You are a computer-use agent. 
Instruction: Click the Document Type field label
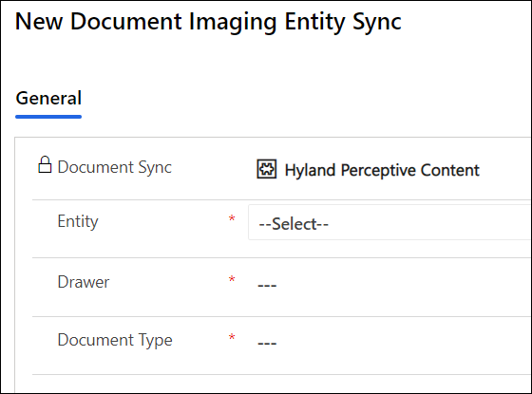tap(115, 340)
